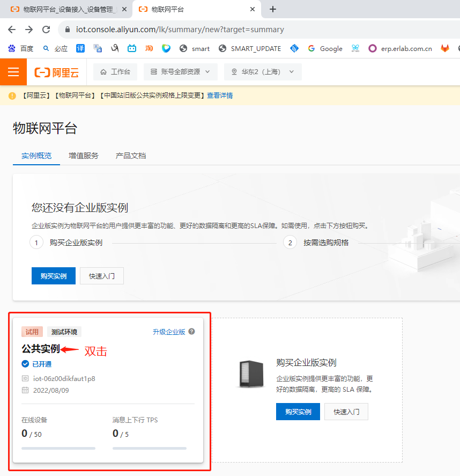Open the teal shield bookmark icon
The height and width of the screenshot is (476, 460).
pos(166,48)
